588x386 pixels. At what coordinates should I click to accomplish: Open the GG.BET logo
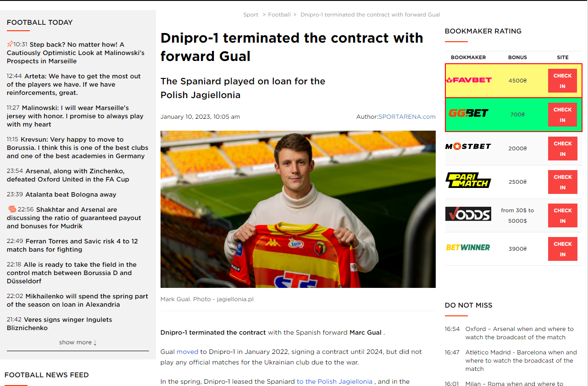click(x=468, y=113)
